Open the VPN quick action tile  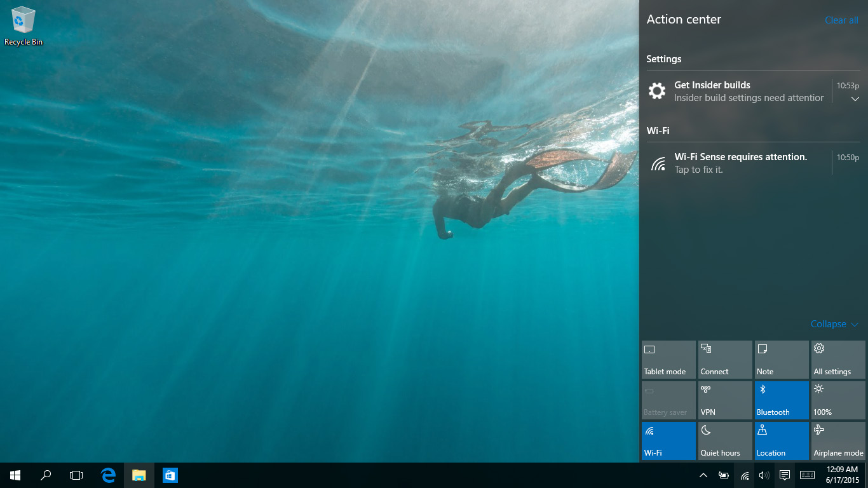(725, 400)
